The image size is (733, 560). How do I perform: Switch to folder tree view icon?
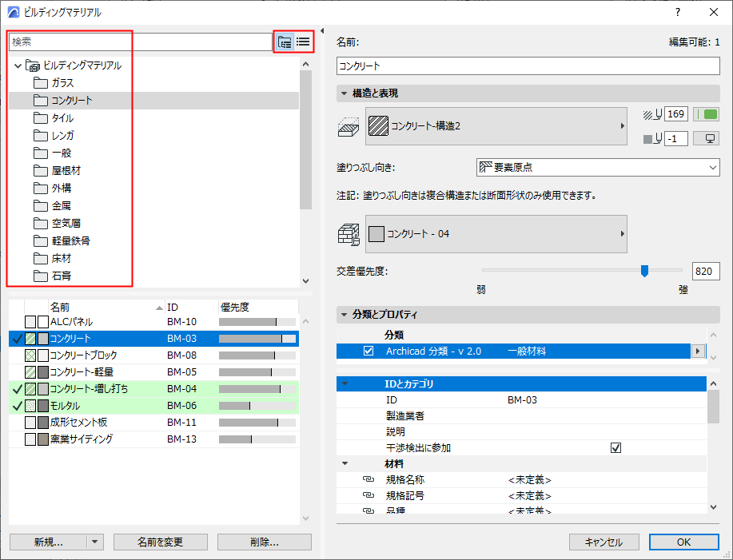coord(285,42)
